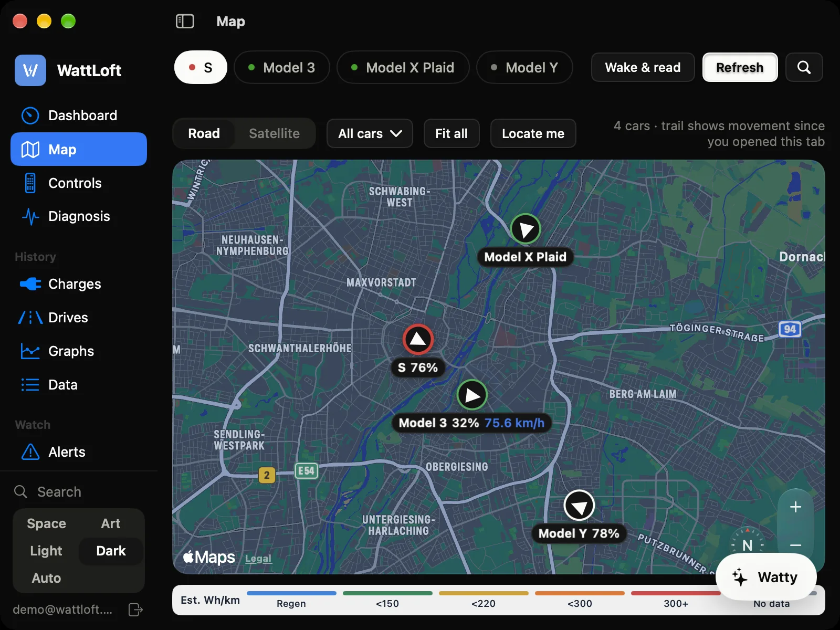Expand the All cars dropdown

(x=370, y=133)
